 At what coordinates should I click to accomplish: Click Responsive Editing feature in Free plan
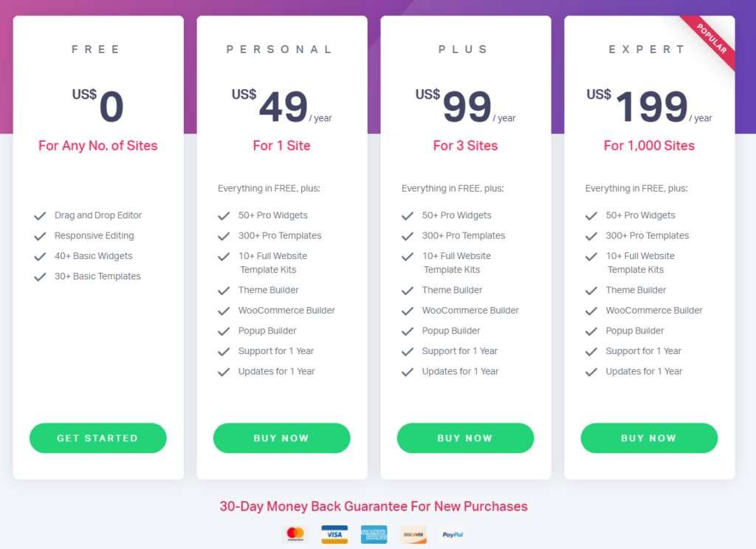click(94, 235)
